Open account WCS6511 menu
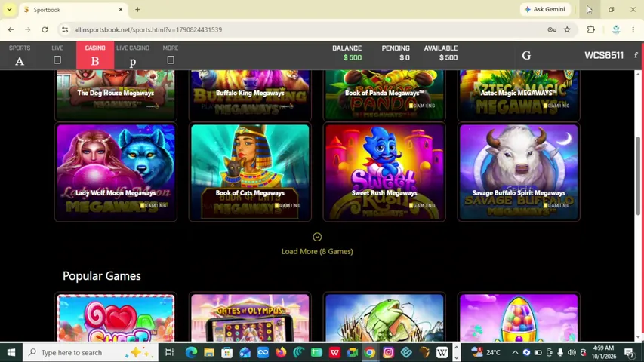Viewport: 644px width, 362px height. click(604, 55)
